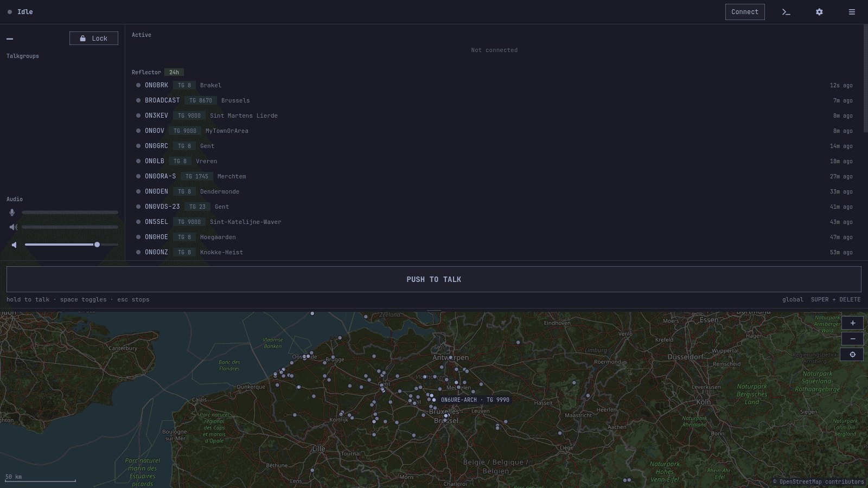Zoom out on the map
Viewport: 868px width, 488px height.
tap(852, 339)
